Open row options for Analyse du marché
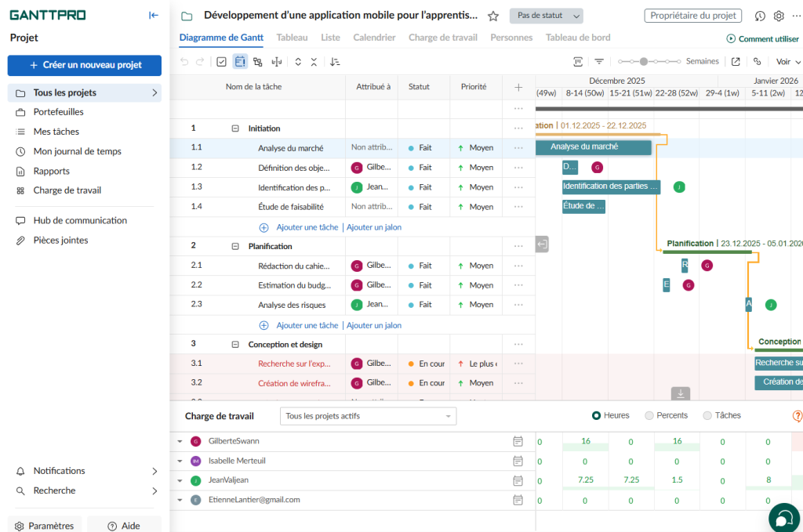The image size is (803, 532). pos(518,148)
